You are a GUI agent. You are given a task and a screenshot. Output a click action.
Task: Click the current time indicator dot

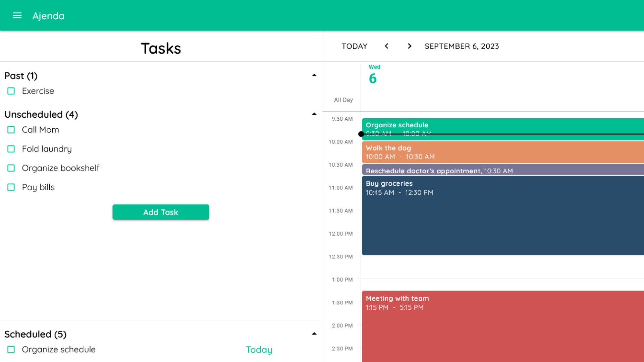tap(361, 134)
